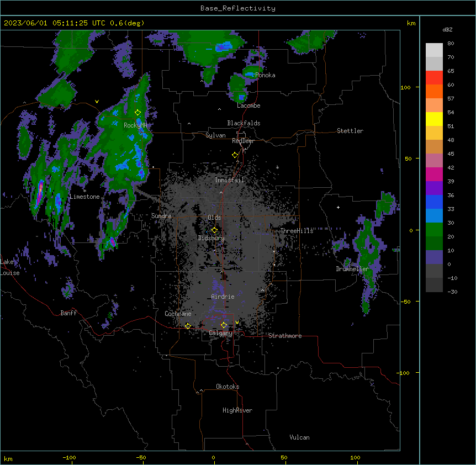Click the 80 value atop dBZ legend
Image resolution: width=476 pixels, height=465 pixels.
451,44
